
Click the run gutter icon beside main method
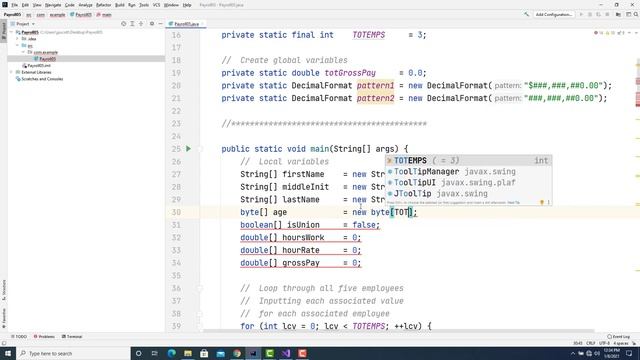tap(188, 149)
